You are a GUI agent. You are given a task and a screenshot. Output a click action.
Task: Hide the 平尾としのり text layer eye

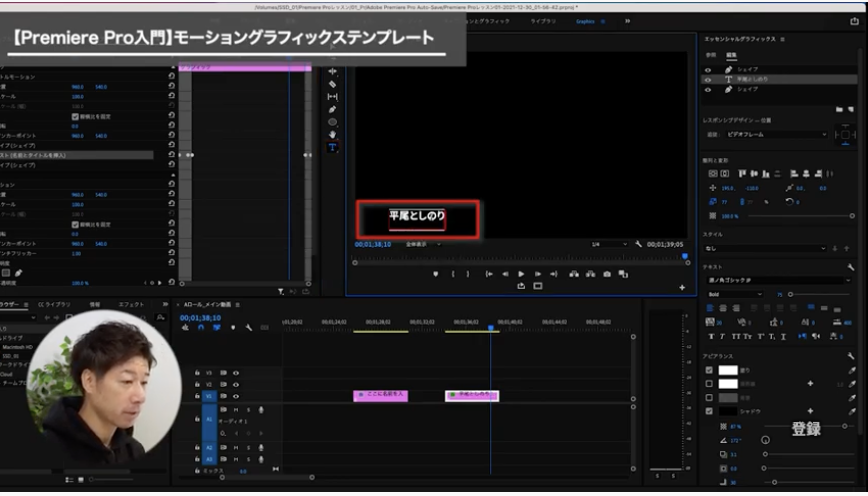click(708, 80)
